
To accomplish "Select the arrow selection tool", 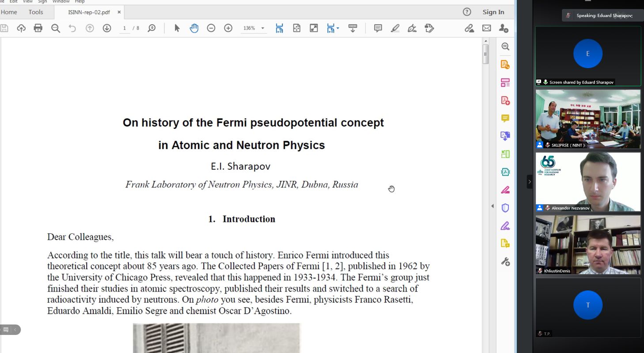I will (177, 28).
